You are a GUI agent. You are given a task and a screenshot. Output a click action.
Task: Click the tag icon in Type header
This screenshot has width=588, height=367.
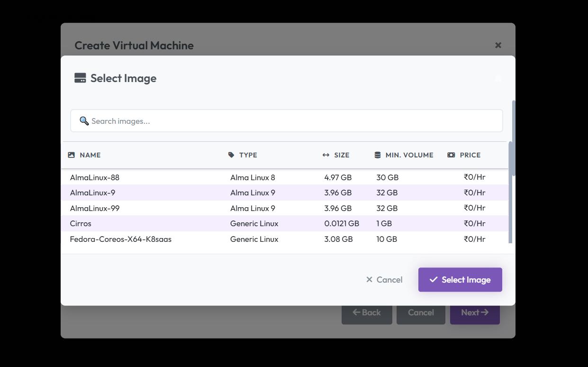[x=231, y=155]
